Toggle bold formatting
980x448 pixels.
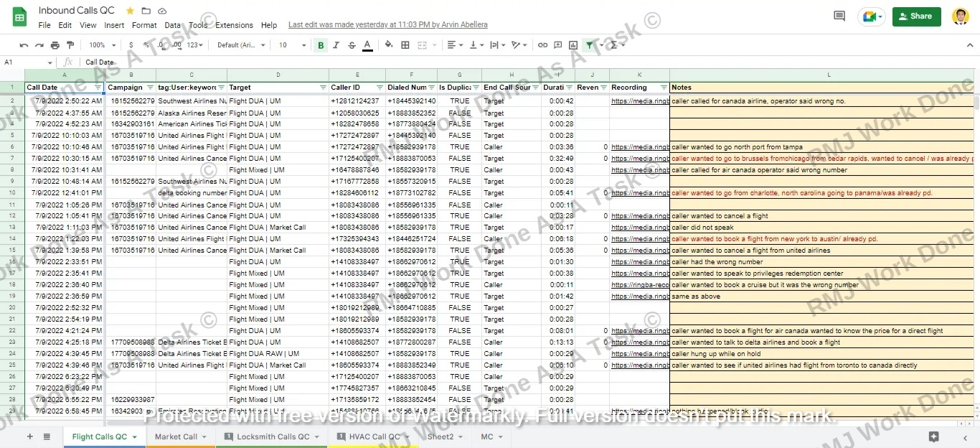tap(321, 45)
